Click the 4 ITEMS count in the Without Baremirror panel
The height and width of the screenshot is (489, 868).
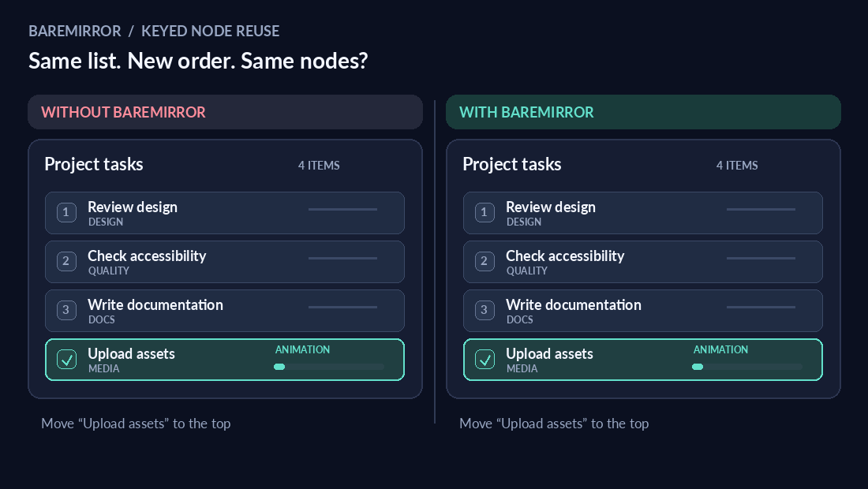[319, 166]
